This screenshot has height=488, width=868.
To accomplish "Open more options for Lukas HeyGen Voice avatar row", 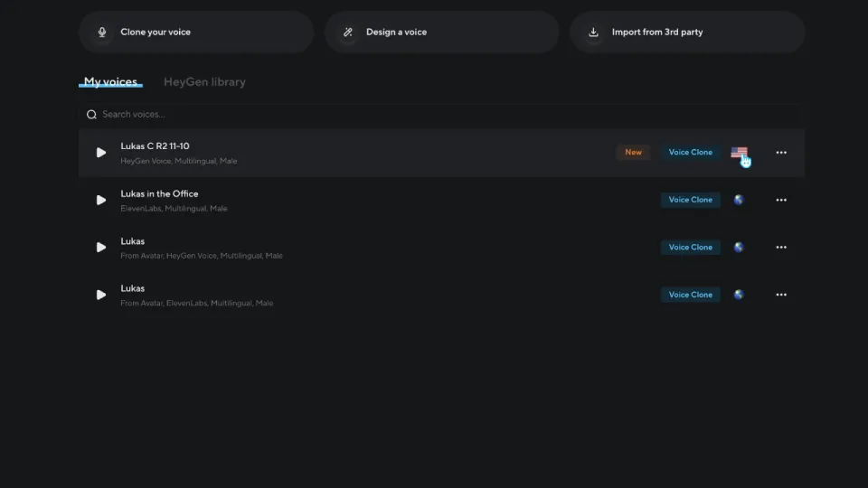I will click(x=781, y=248).
